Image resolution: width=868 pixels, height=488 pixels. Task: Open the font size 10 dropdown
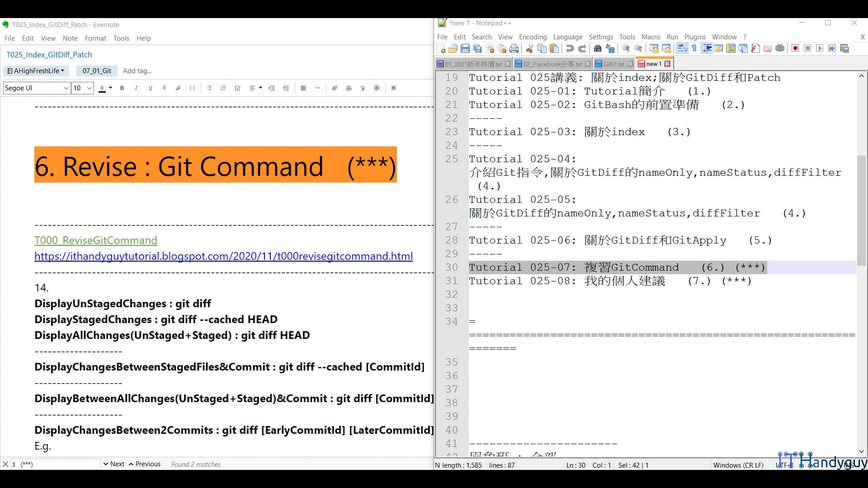pos(81,88)
